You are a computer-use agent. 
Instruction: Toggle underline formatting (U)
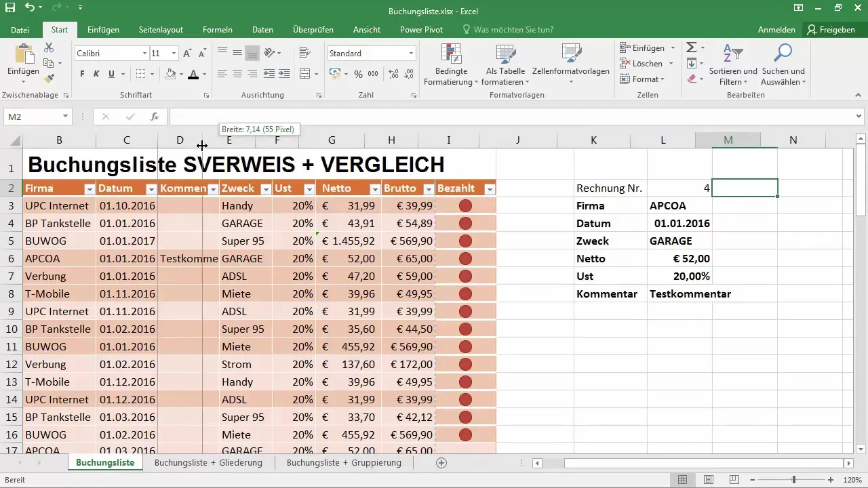tap(111, 74)
